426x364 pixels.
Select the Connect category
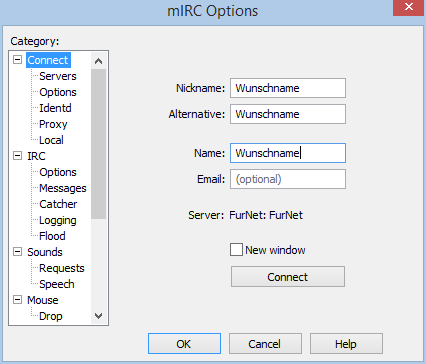click(48, 60)
